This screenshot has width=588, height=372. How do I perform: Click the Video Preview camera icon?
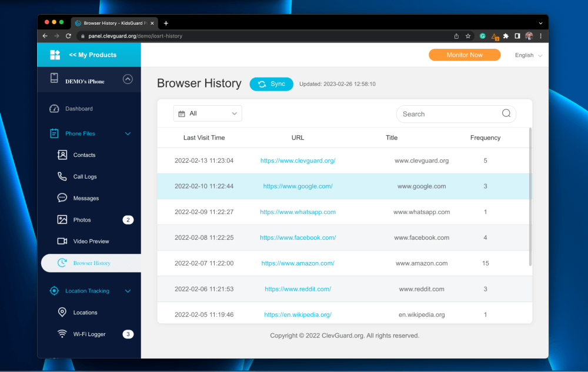[62, 241]
